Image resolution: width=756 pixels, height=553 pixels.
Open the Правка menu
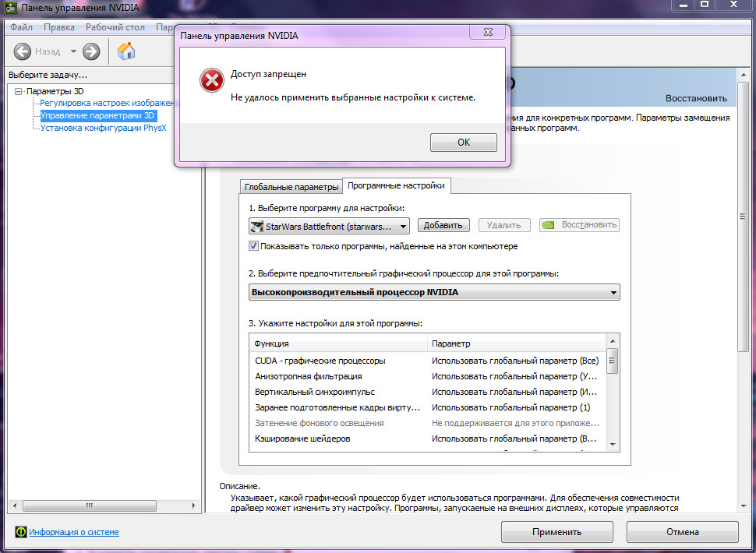[58, 27]
